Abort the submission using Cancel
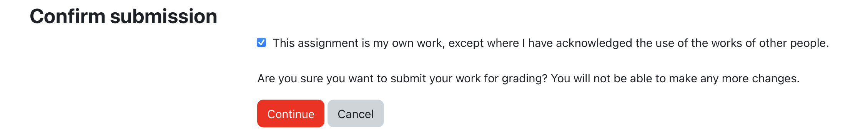 [x=356, y=113]
